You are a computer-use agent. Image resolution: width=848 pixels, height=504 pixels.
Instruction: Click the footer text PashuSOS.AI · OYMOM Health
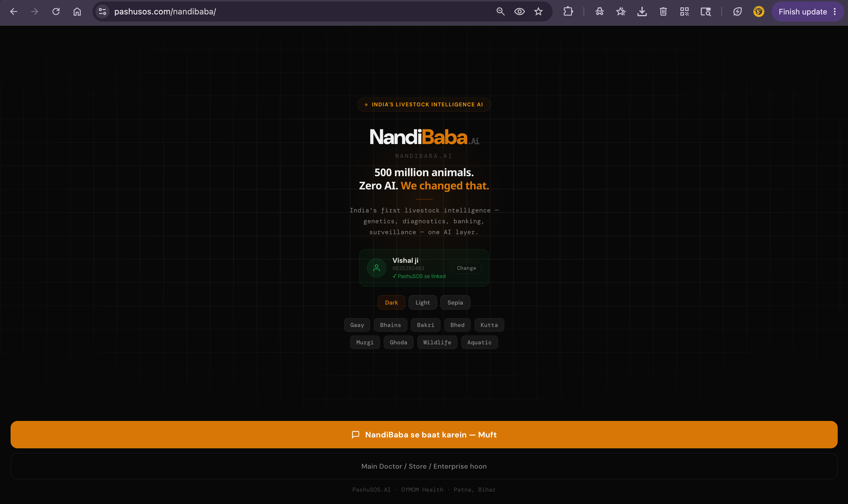pos(398,490)
